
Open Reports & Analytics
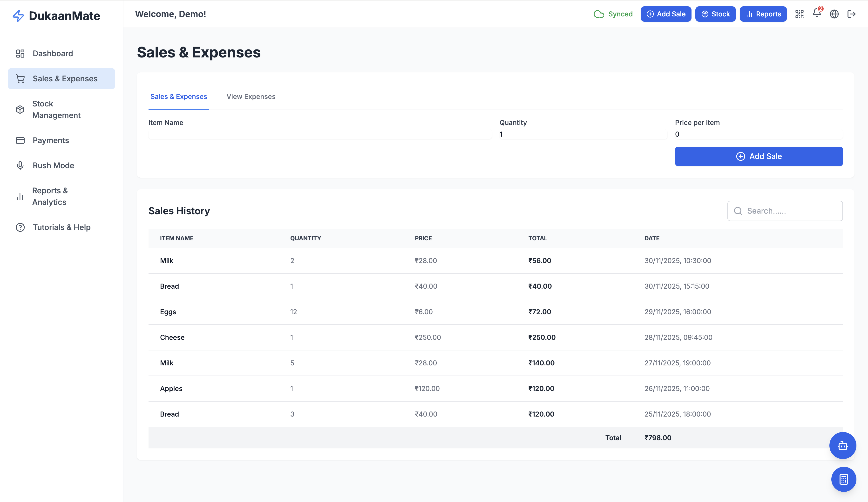point(50,196)
